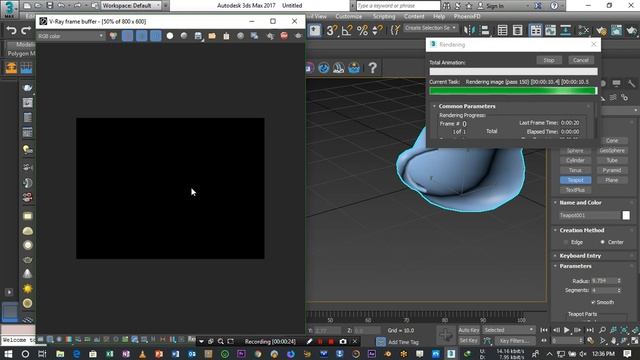This screenshot has width=640, height=360.
Task: Click the Auto Key button
Action: 469,330
